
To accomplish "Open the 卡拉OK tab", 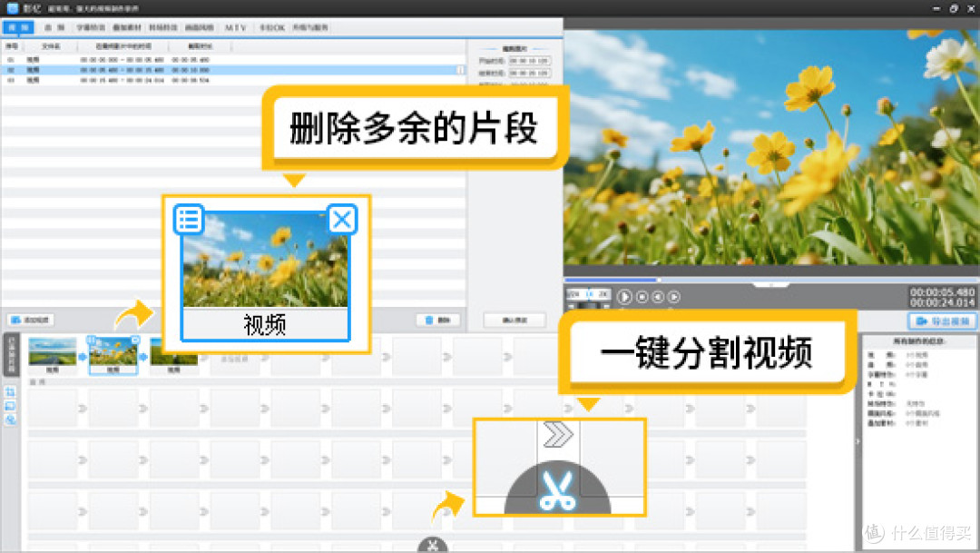I will (272, 27).
